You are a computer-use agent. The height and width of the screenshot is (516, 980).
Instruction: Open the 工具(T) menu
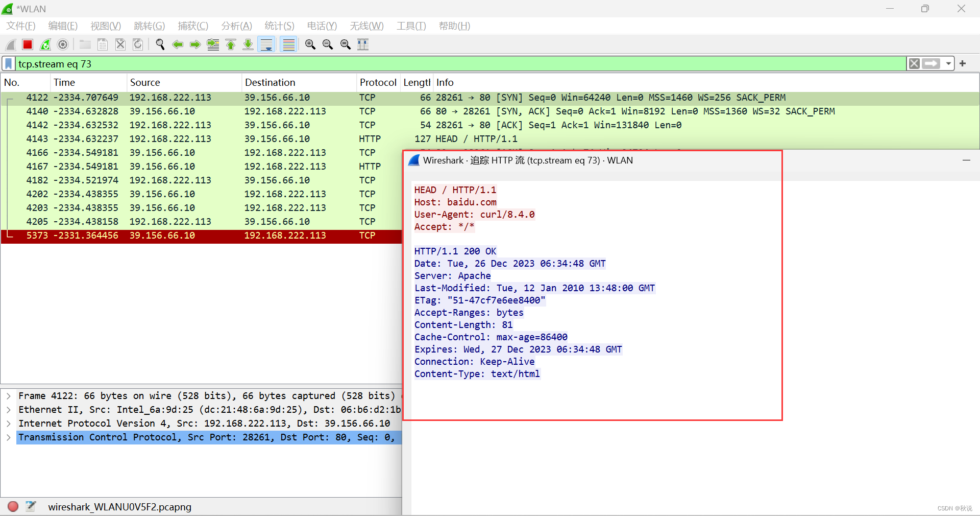click(411, 26)
